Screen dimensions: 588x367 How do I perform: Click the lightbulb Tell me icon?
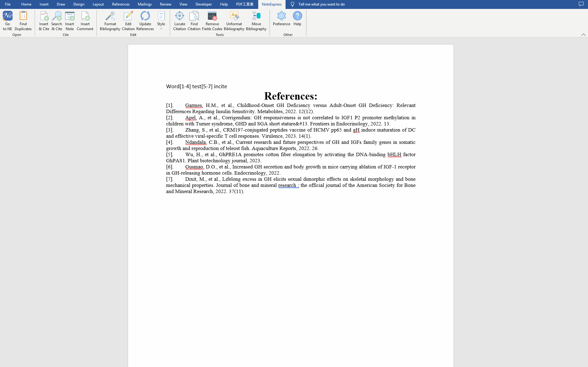(x=292, y=4)
